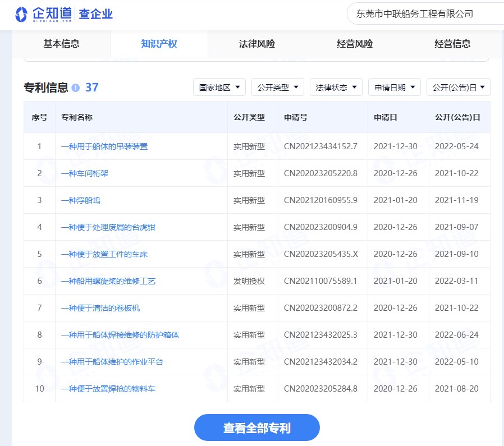Open the 法律状态 filter dropdown

pyautogui.click(x=336, y=87)
